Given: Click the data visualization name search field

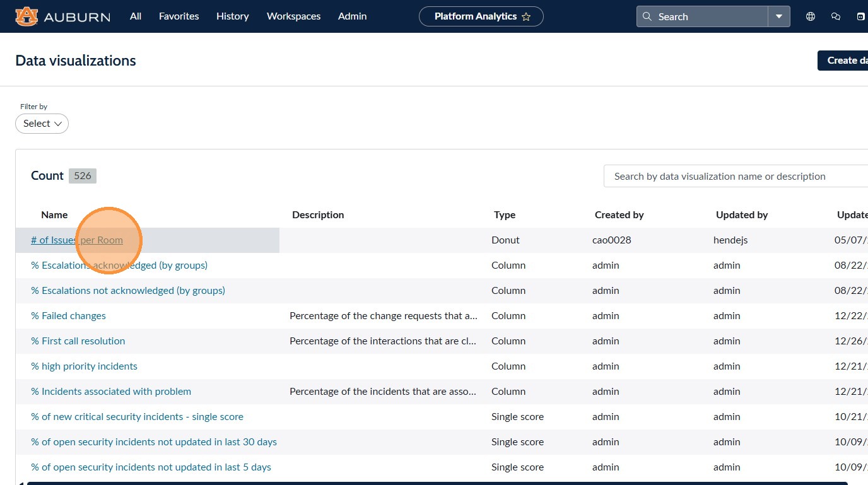Looking at the screenshot, I should point(736,177).
